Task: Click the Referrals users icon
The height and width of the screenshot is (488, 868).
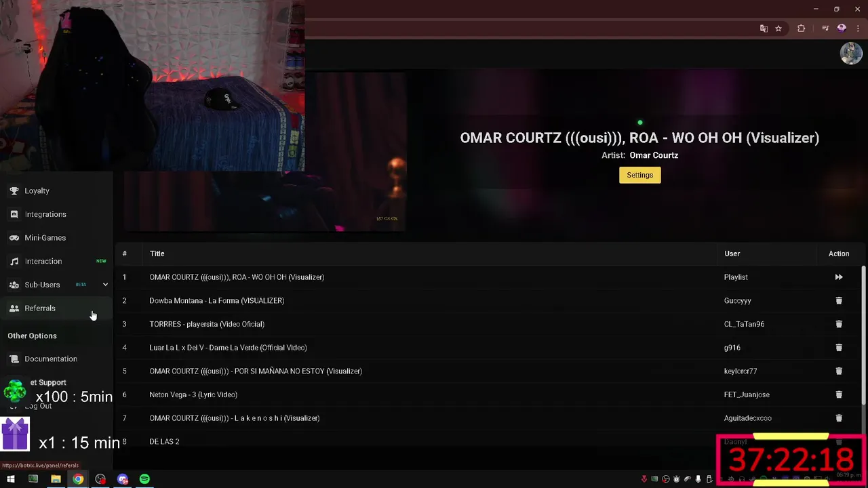Action: tap(14, 308)
